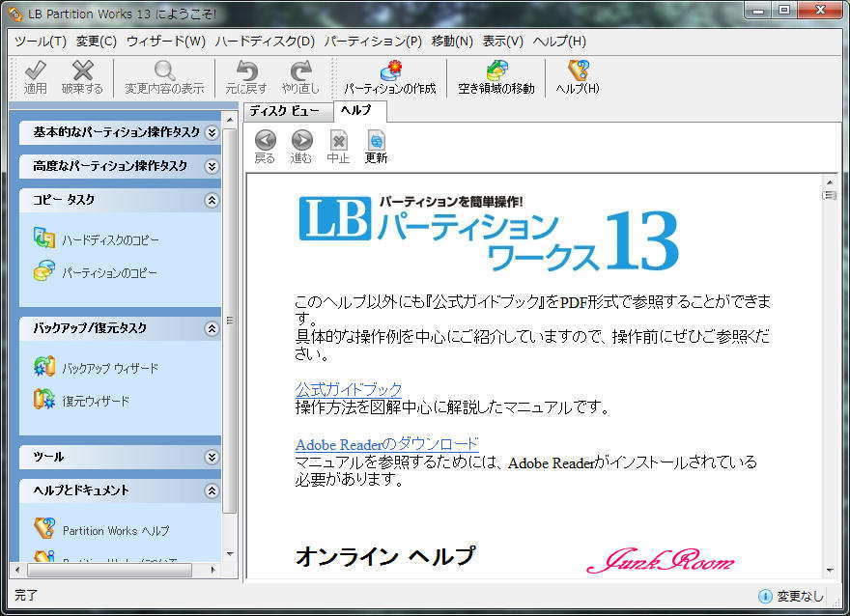Launch パーティションの作成 toolbar icon
The image size is (850, 616).
390,70
